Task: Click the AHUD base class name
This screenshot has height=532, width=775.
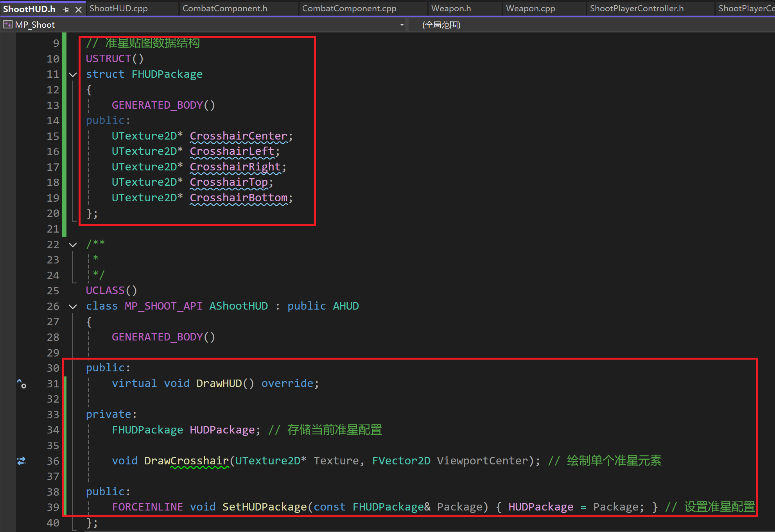Action: pos(346,306)
